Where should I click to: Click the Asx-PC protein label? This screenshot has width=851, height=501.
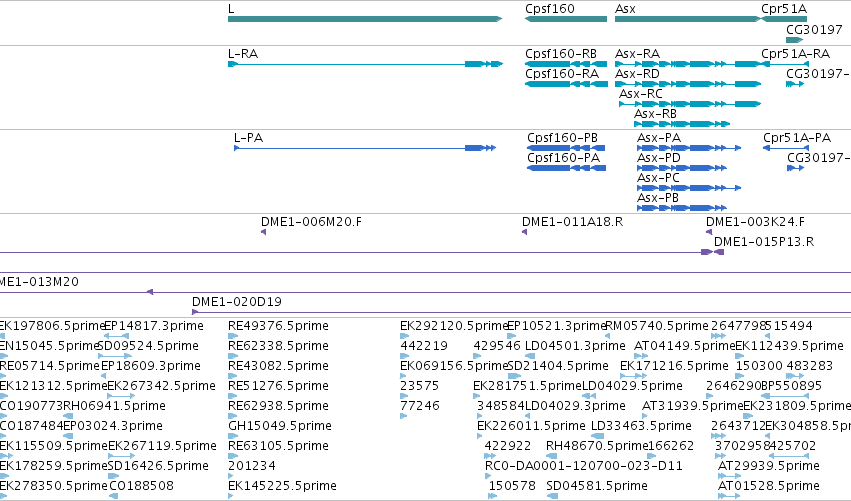[x=658, y=178]
